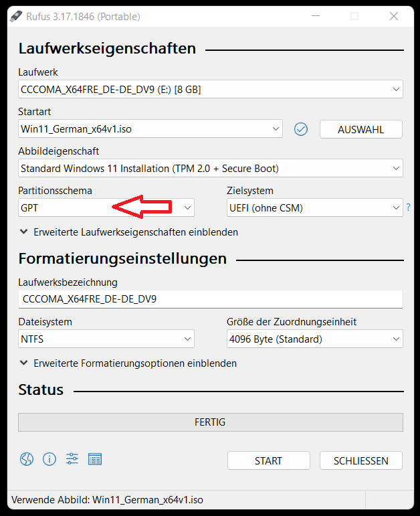Open the Zielsystem UEFI dropdown
This screenshot has width=420, height=516.
[315, 207]
